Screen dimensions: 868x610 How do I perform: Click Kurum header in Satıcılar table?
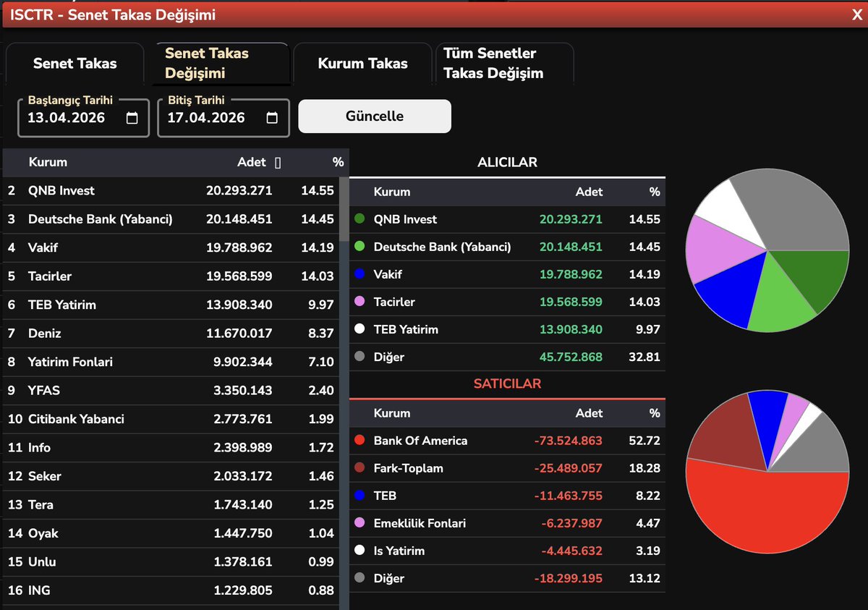(391, 413)
